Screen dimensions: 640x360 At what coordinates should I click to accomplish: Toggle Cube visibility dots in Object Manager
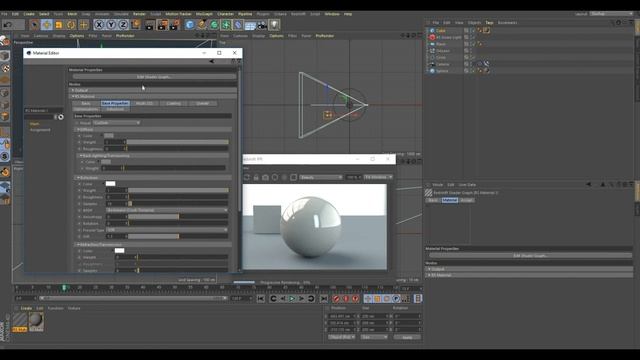click(x=472, y=30)
